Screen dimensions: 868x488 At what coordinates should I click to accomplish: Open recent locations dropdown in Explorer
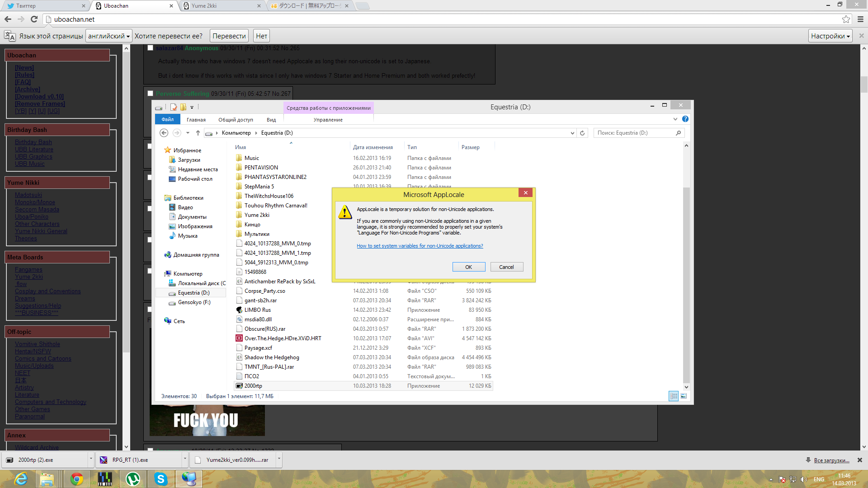pyautogui.click(x=188, y=133)
